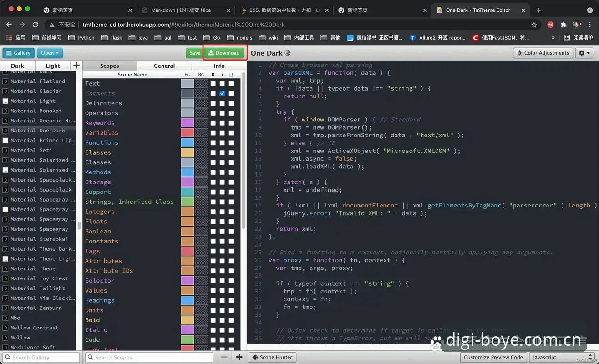Click the L badge next to Material Light
This screenshot has width=599, height=364.
tap(5, 101)
